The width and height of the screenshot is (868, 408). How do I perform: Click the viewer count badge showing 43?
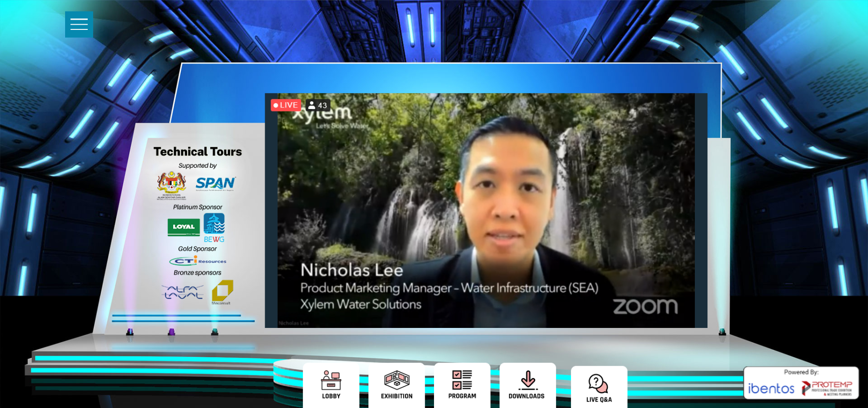point(318,105)
